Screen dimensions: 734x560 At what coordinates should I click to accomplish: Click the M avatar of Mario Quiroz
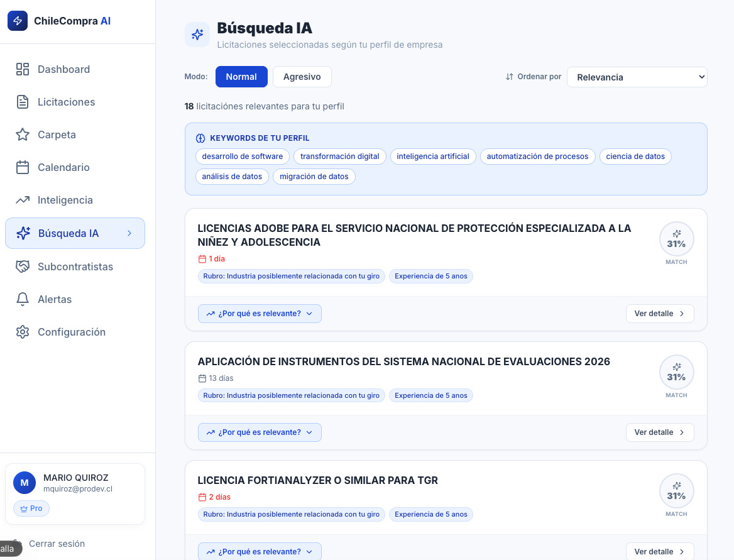[x=25, y=483]
